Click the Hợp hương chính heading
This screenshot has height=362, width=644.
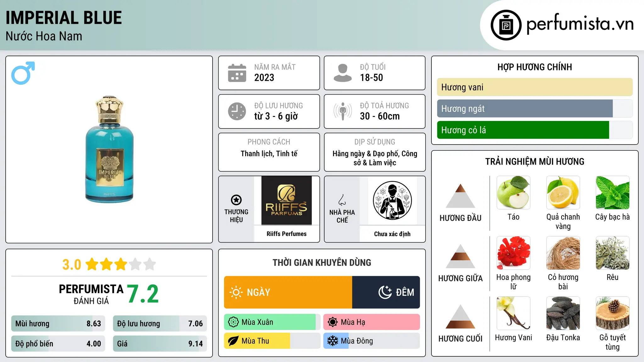pos(535,67)
